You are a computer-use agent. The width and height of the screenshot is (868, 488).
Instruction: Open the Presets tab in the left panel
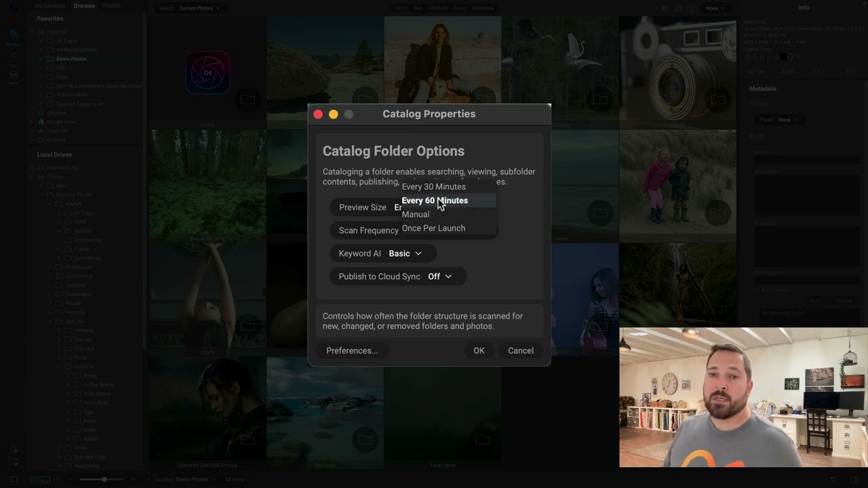111,5
